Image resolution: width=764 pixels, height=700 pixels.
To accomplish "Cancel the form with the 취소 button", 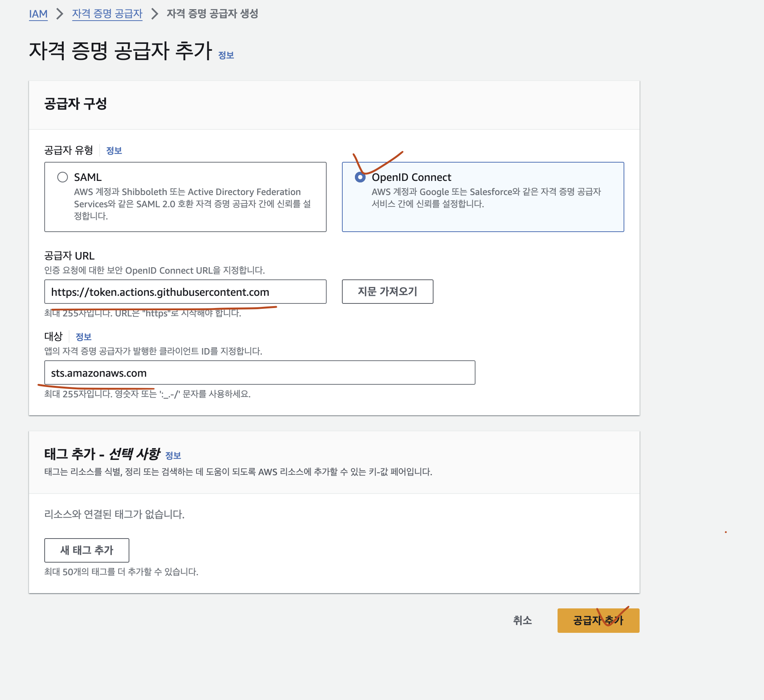I will tap(523, 621).
